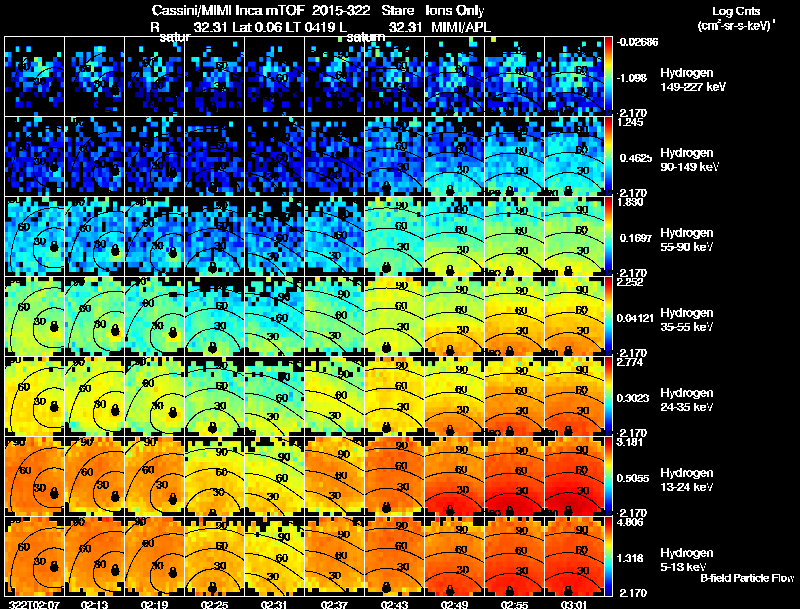Click the 'Ions Only' header text

pyautogui.click(x=455, y=11)
